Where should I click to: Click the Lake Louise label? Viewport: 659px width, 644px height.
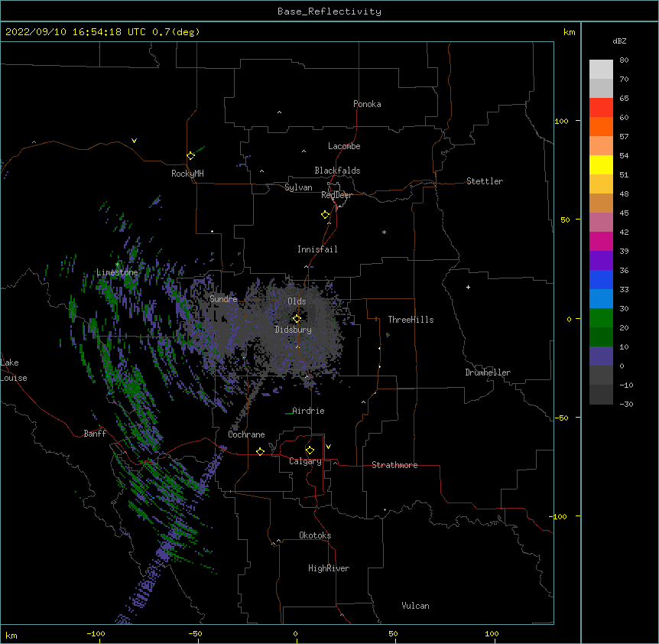pyautogui.click(x=14, y=370)
